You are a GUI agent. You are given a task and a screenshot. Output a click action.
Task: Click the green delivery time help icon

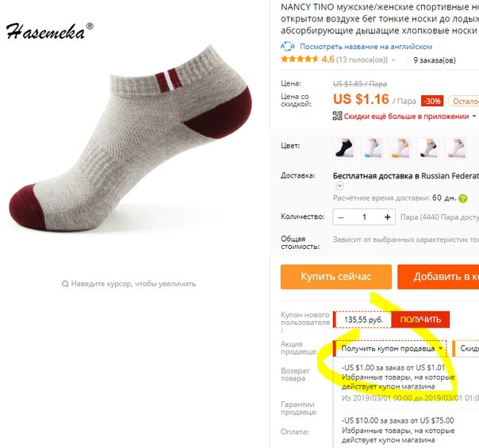click(x=463, y=198)
